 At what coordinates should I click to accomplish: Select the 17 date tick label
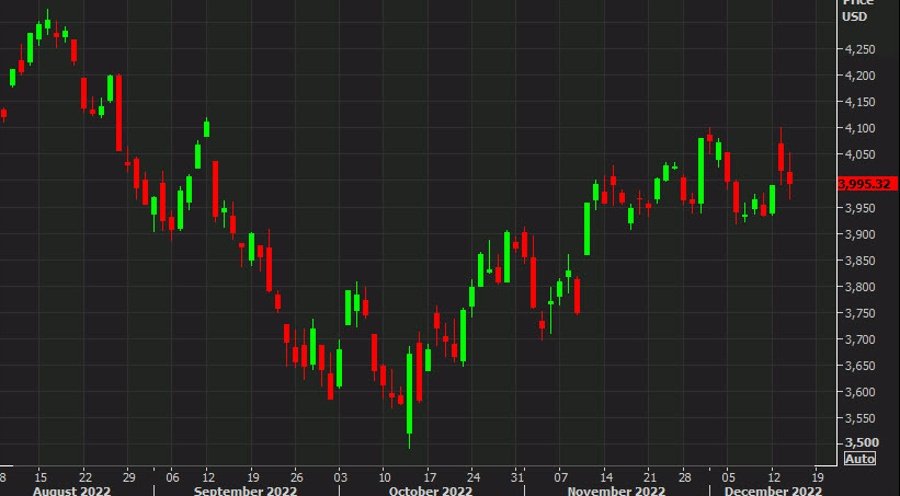(429, 477)
